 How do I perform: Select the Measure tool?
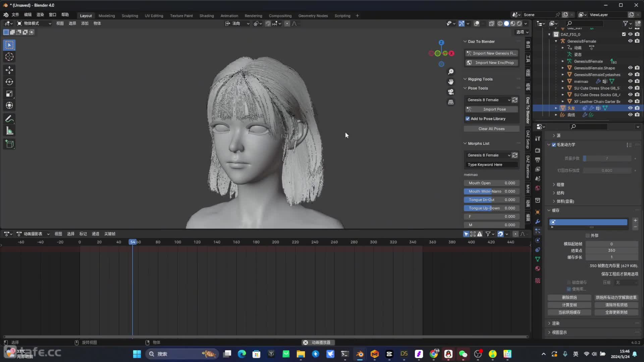(x=9, y=131)
